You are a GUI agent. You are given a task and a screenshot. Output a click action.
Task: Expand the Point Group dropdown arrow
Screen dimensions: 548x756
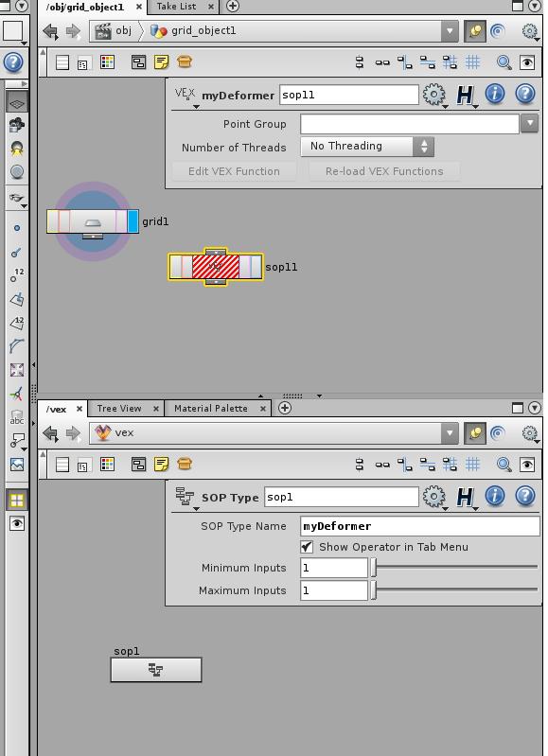529,124
